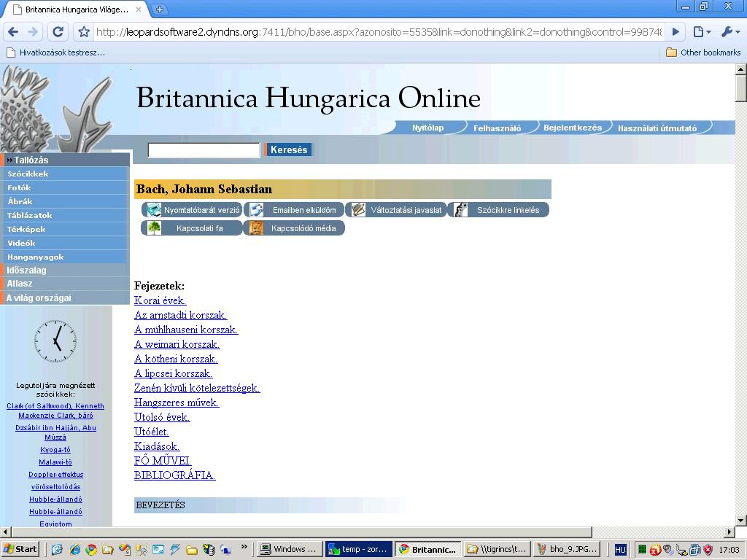Screen dimensions: 747x560
Task: Open the Az arnstadti korszak chapter
Action: 181,315
